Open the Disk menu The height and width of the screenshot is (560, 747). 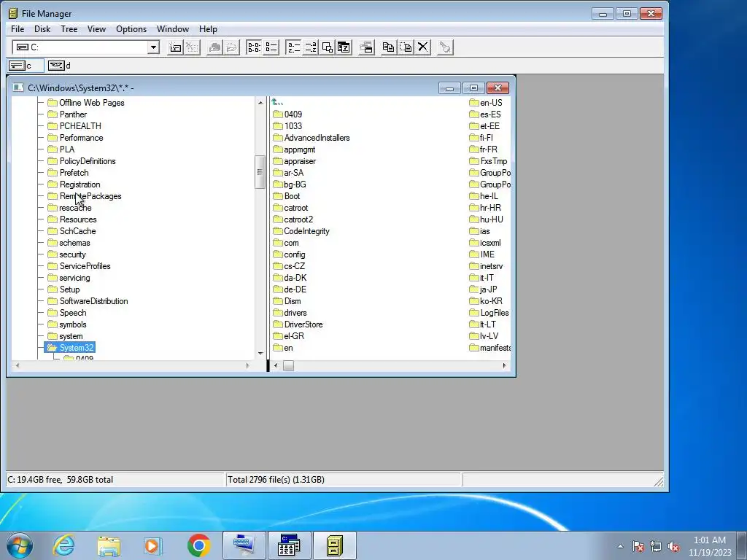(x=42, y=29)
